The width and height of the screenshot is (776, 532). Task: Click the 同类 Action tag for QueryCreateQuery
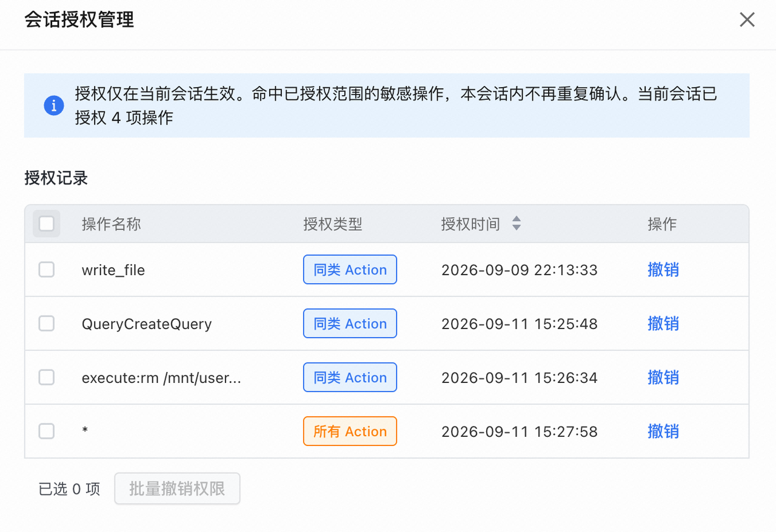(x=350, y=324)
